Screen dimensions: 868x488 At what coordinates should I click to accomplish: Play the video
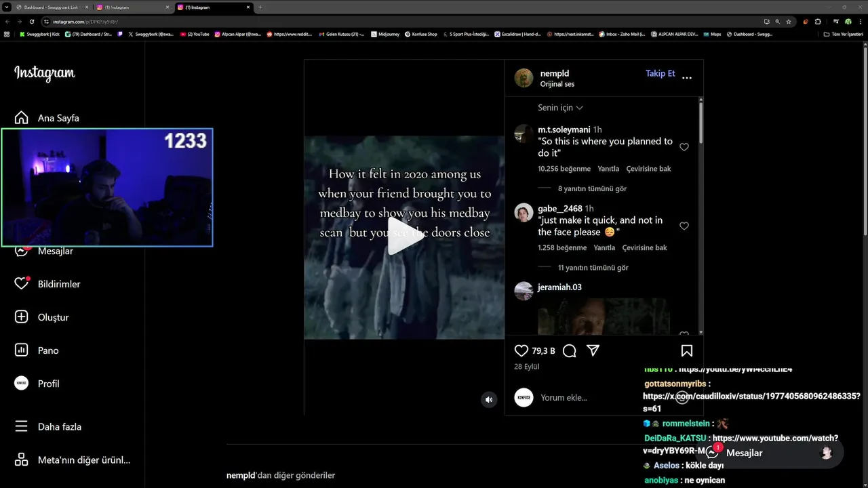pyautogui.click(x=405, y=237)
